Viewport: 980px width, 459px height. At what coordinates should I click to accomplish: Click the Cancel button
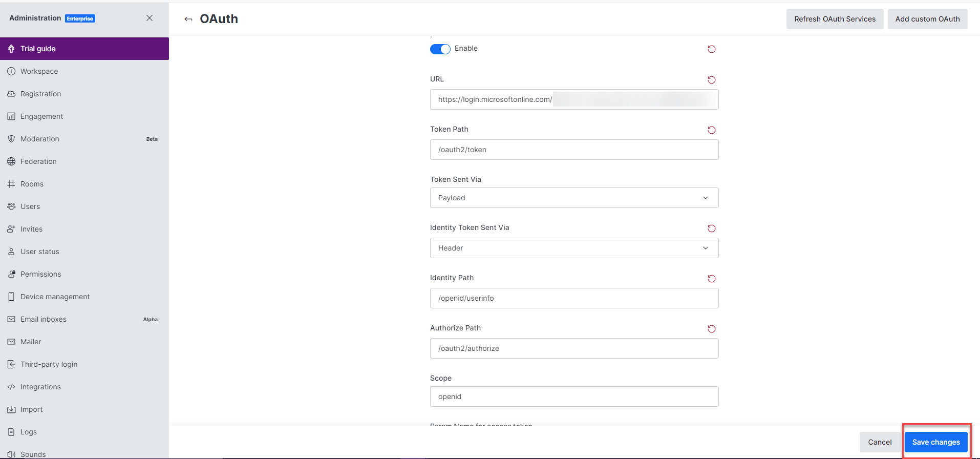click(879, 442)
